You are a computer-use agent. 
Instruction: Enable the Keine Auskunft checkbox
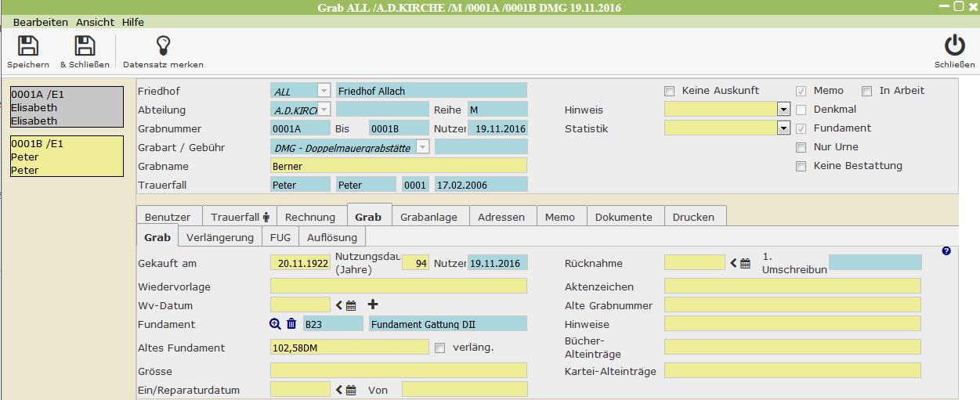pos(669,91)
